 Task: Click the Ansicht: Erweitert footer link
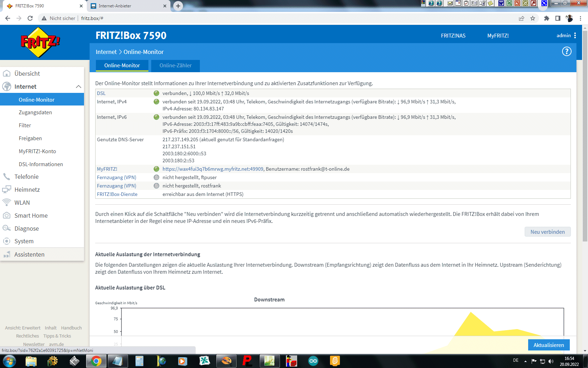coord(23,328)
